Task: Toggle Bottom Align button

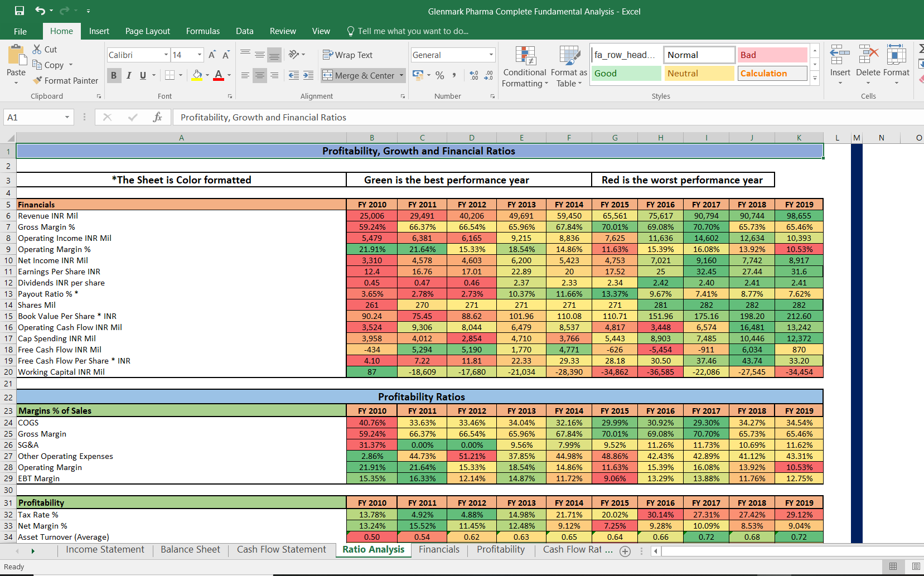Action: [274, 55]
